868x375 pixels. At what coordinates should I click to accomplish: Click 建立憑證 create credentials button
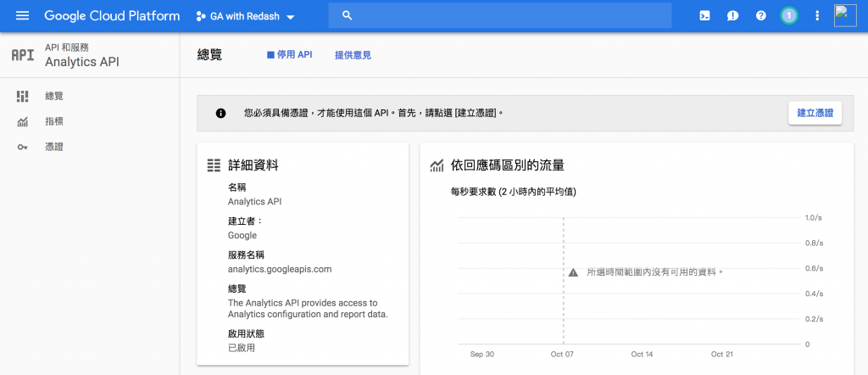pyautogui.click(x=815, y=113)
